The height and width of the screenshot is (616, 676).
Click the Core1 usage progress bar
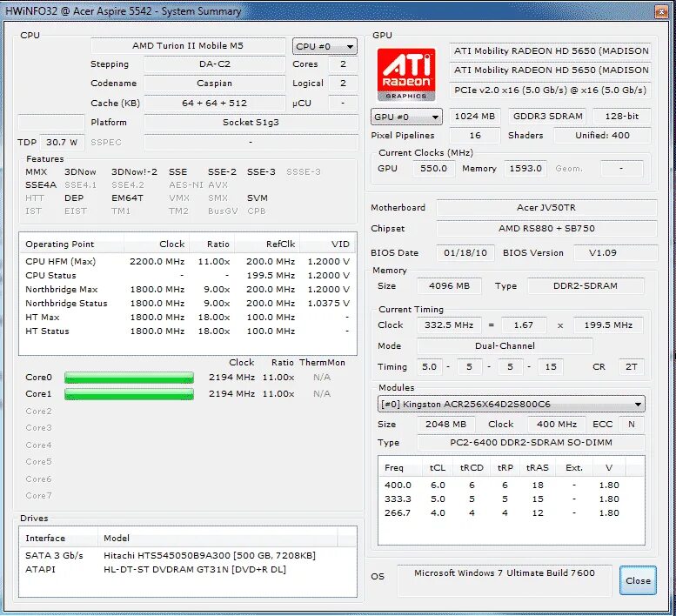129,394
